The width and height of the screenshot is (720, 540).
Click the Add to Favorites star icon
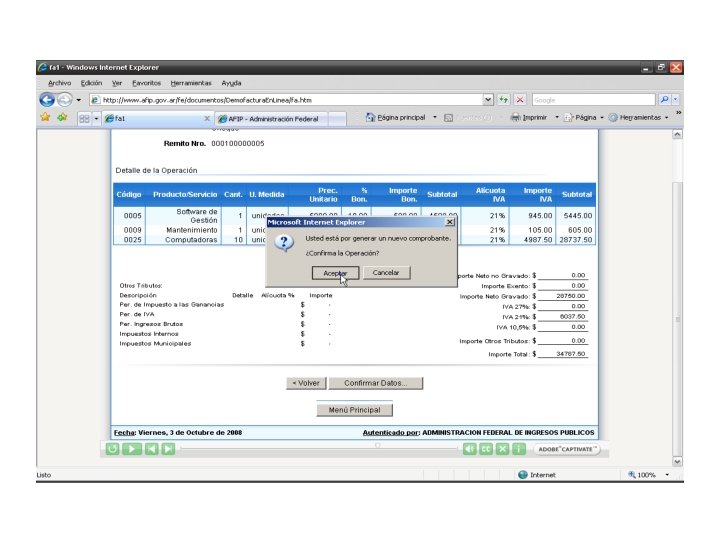point(62,118)
